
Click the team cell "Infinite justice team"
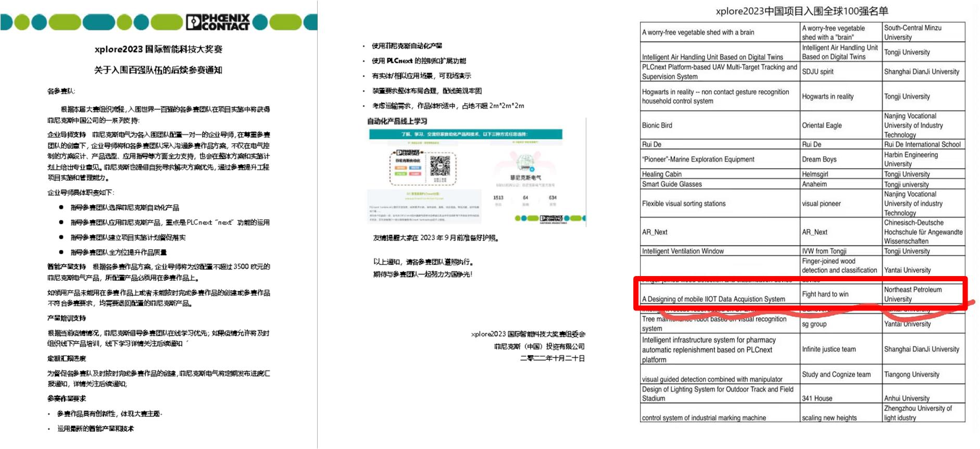point(841,350)
